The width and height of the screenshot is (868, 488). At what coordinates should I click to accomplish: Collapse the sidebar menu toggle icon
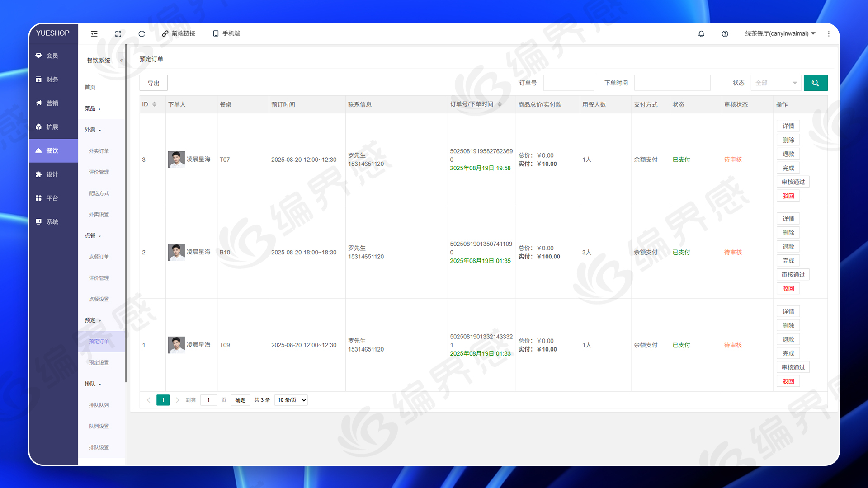(x=94, y=33)
